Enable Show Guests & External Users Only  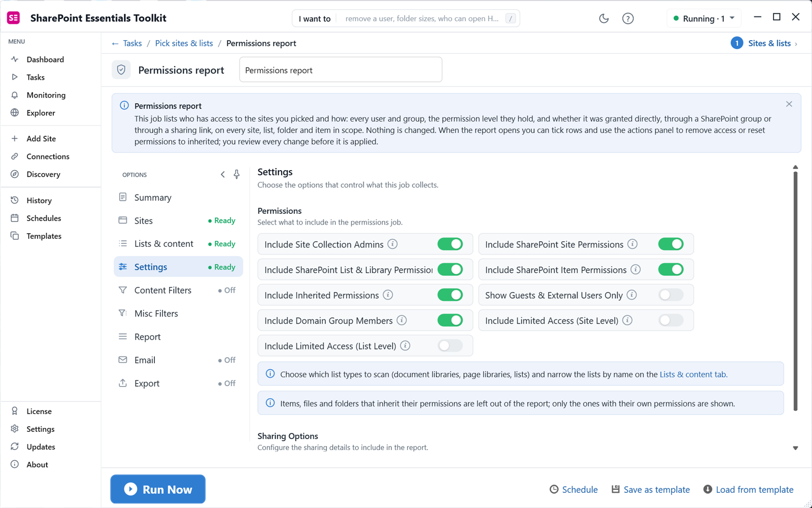(671, 295)
